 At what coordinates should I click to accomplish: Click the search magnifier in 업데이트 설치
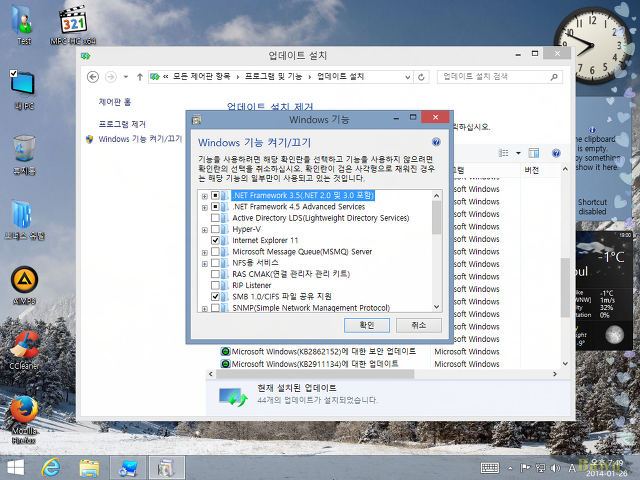click(x=554, y=77)
